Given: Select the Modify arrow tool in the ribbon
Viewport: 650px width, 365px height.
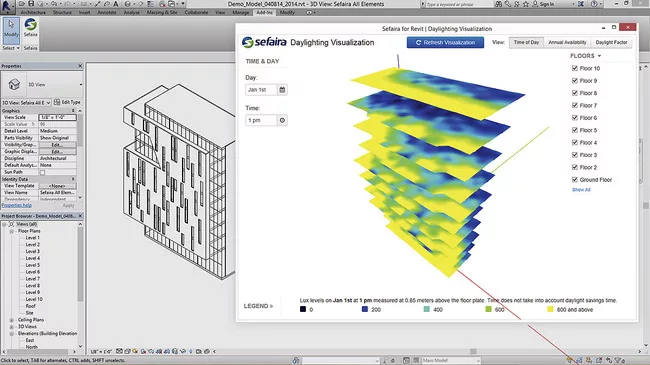Looking at the screenshot, I should click(11, 30).
